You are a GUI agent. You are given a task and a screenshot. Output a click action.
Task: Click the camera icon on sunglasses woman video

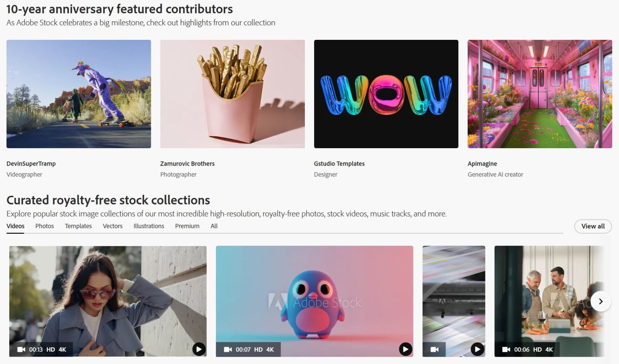point(21,349)
